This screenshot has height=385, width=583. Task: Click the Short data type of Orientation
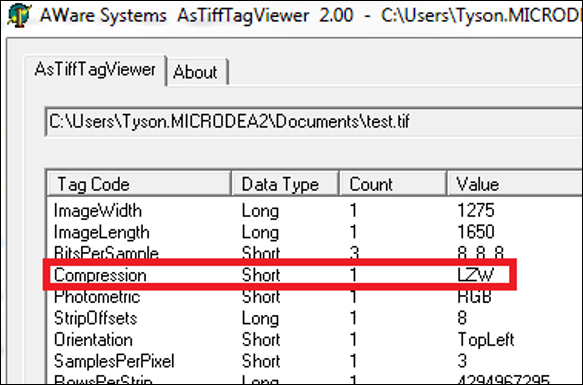click(261, 340)
